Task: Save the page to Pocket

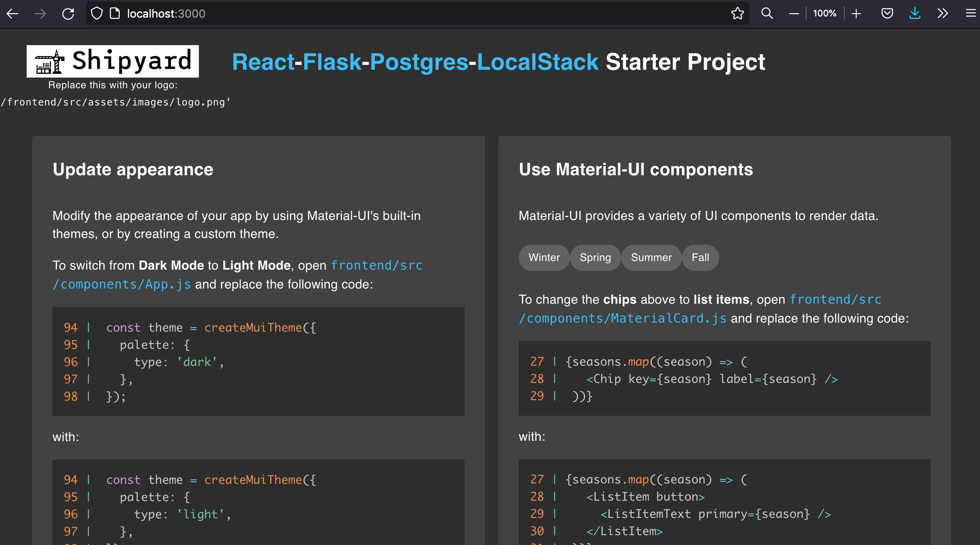Action: click(887, 14)
